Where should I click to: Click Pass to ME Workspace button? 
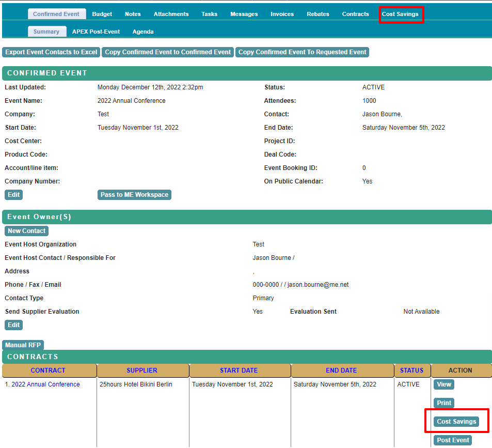(x=134, y=195)
